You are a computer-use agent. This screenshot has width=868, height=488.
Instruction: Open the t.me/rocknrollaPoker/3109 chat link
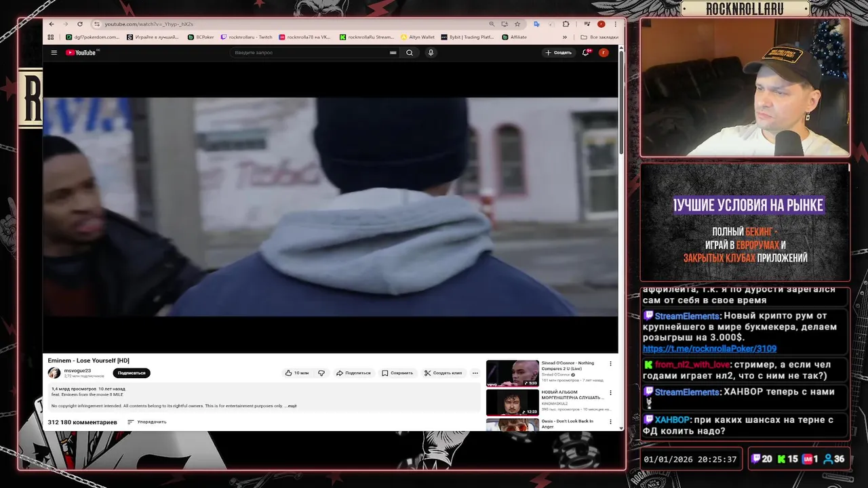[709, 348]
